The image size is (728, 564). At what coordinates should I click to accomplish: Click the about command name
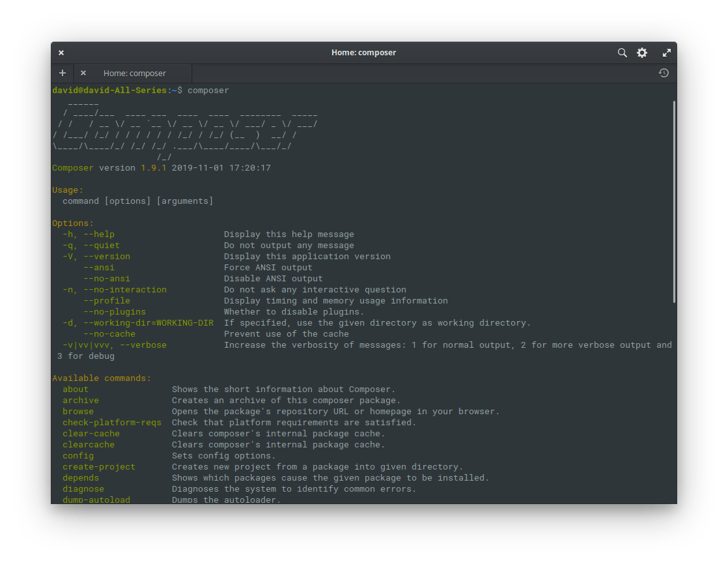coord(76,389)
